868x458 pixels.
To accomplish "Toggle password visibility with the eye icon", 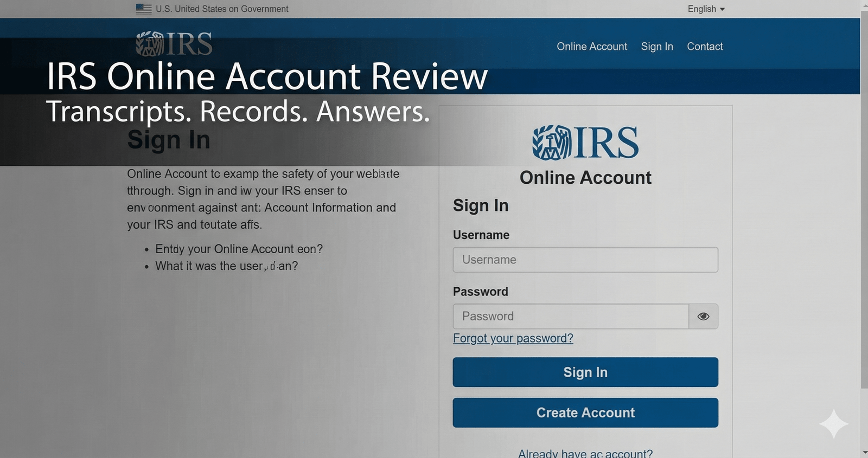I will point(703,316).
